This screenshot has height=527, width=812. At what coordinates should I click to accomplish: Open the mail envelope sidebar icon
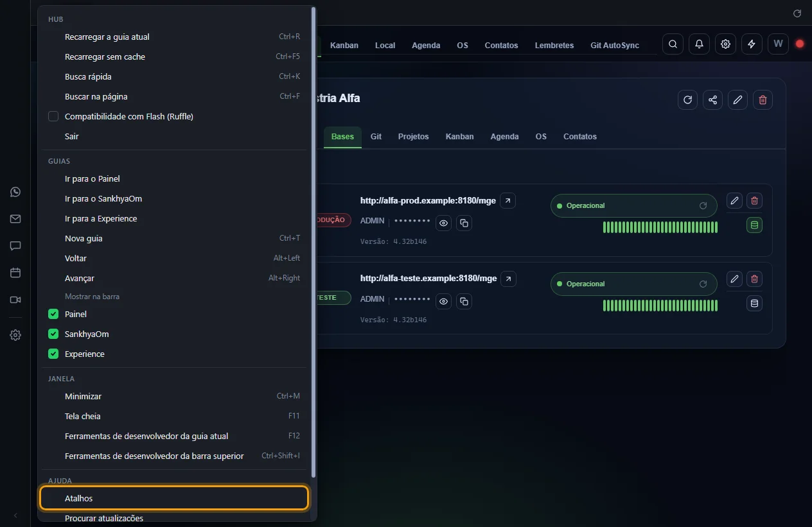pos(15,219)
